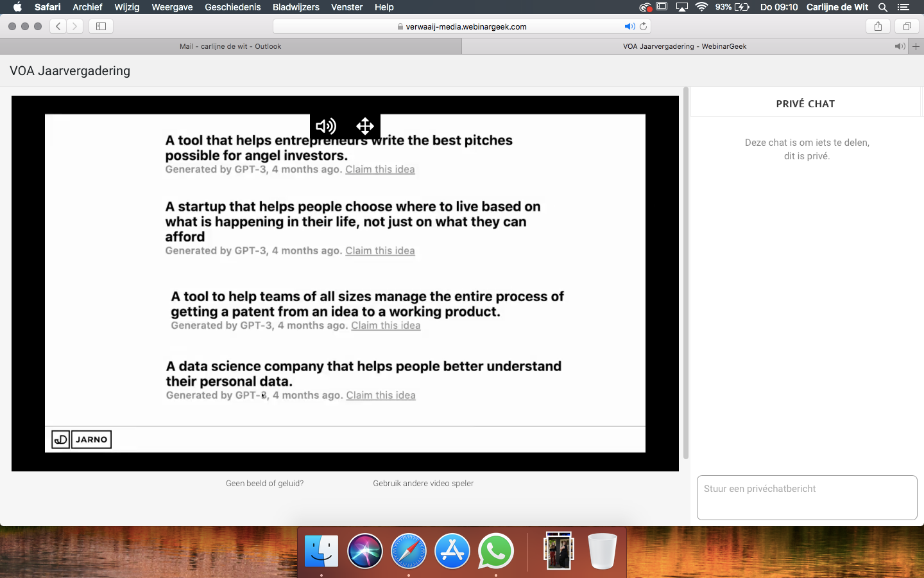Click Geen beeld of geluid? link
924x578 pixels.
(264, 484)
